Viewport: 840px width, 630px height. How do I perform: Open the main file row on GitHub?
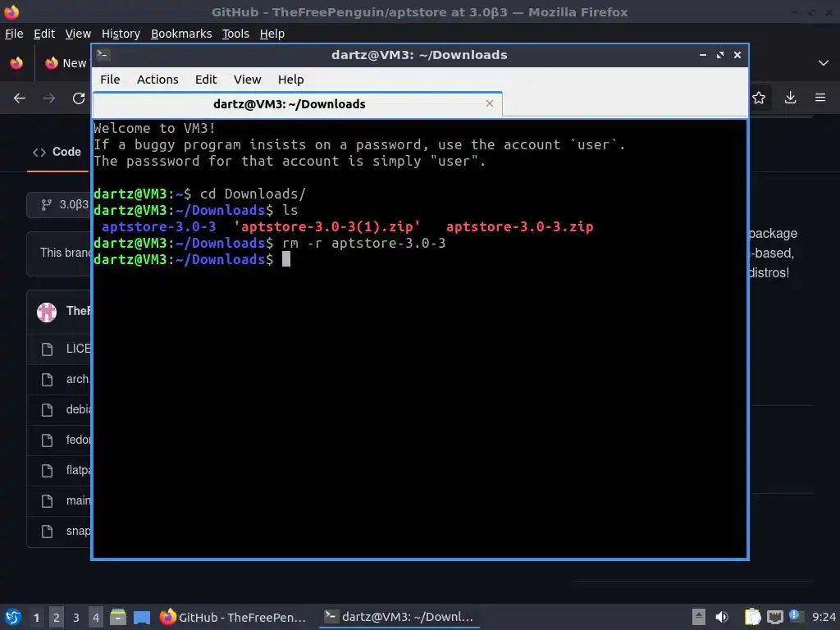coord(59,501)
